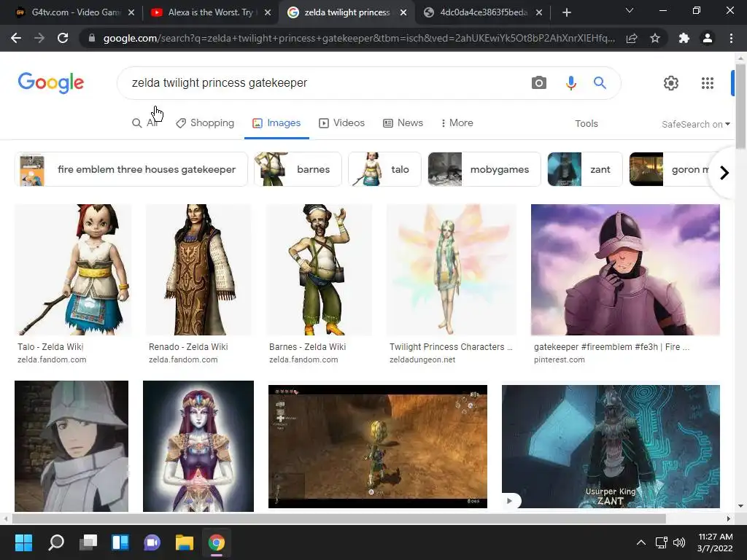Screen dimensions: 747x560
Task: Filter results by barnes chip
Action: tap(298, 169)
